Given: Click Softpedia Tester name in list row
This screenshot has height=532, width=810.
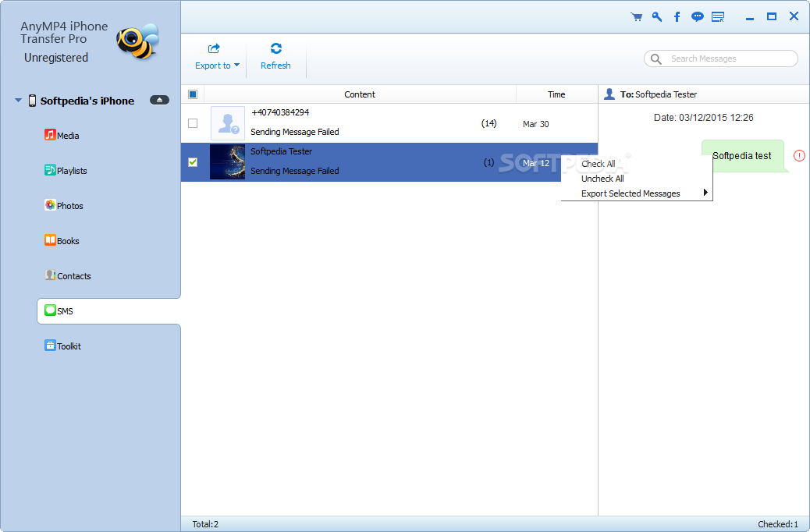Looking at the screenshot, I should click(281, 151).
